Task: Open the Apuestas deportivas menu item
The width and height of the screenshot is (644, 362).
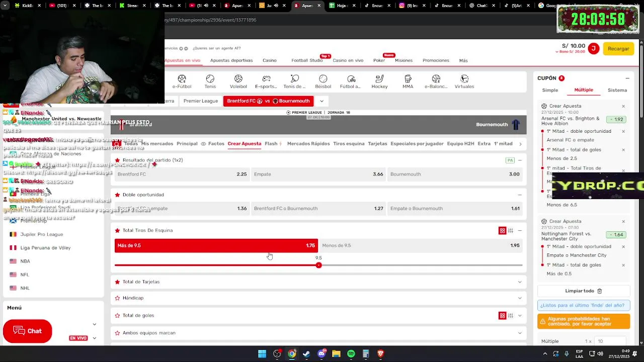Action: coord(231,60)
